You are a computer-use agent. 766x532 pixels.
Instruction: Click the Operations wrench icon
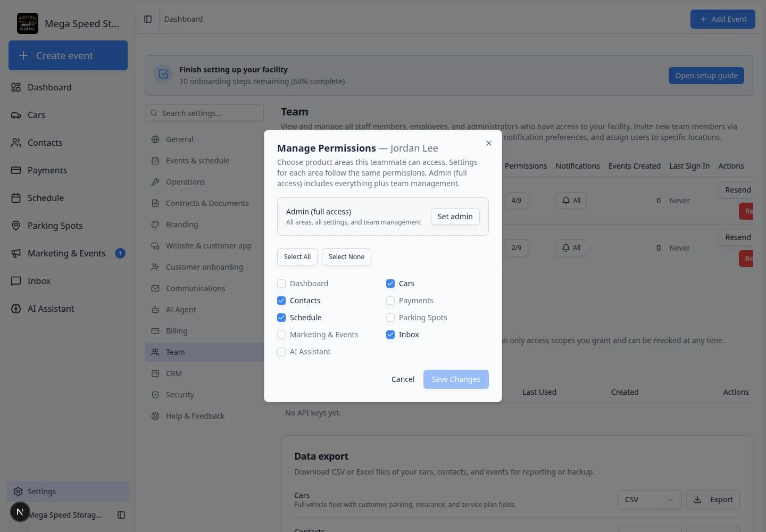point(155,182)
